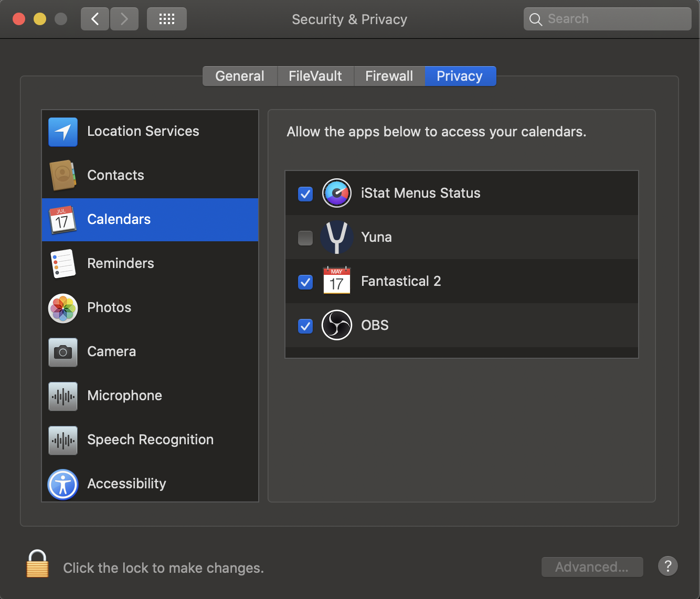This screenshot has width=700, height=599.
Task: Click the Camera icon in sidebar
Action: (x=63, y=352)
